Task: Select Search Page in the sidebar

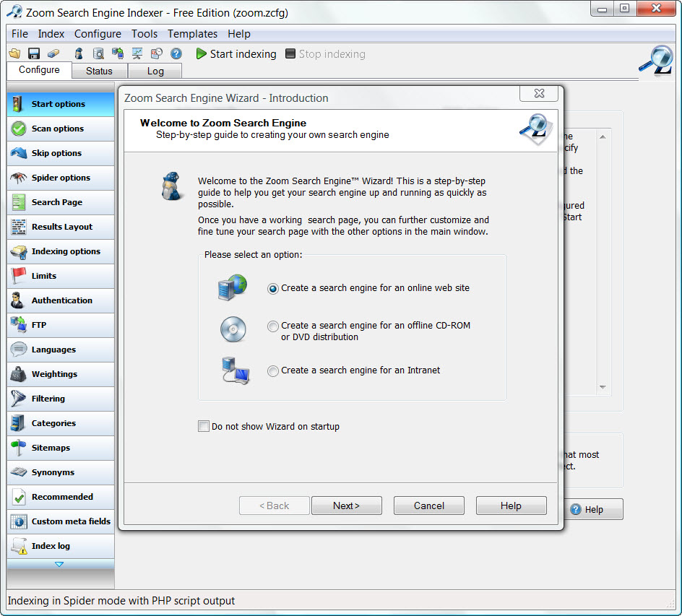Action: (61, 202)
